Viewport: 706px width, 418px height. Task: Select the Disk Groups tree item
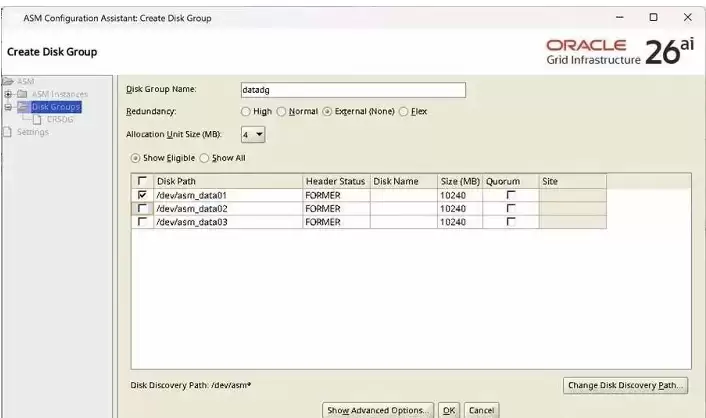click(x=56, y=107)
